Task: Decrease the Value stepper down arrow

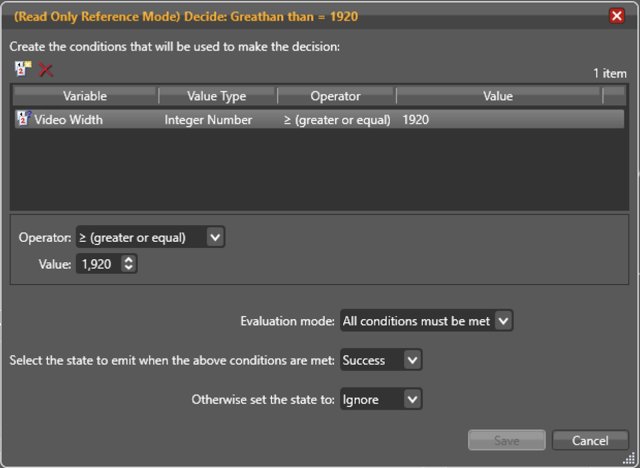Action: click(129, 268)
